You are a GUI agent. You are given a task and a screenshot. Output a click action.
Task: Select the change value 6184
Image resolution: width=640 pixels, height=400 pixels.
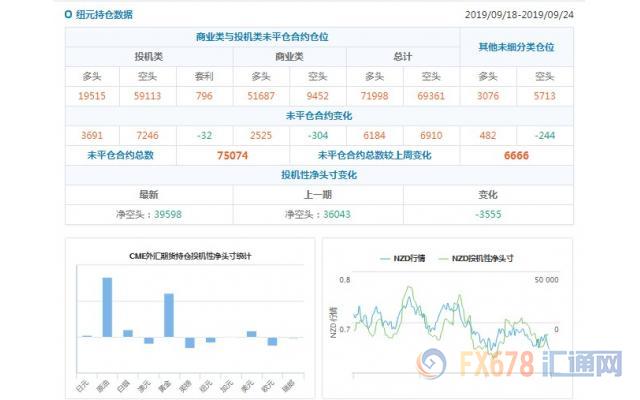click(x=374, y=136)
